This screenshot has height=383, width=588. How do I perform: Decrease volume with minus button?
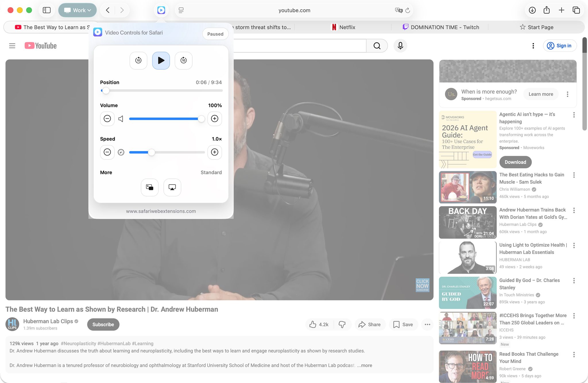pyautogui.click(x=107, y=119)
